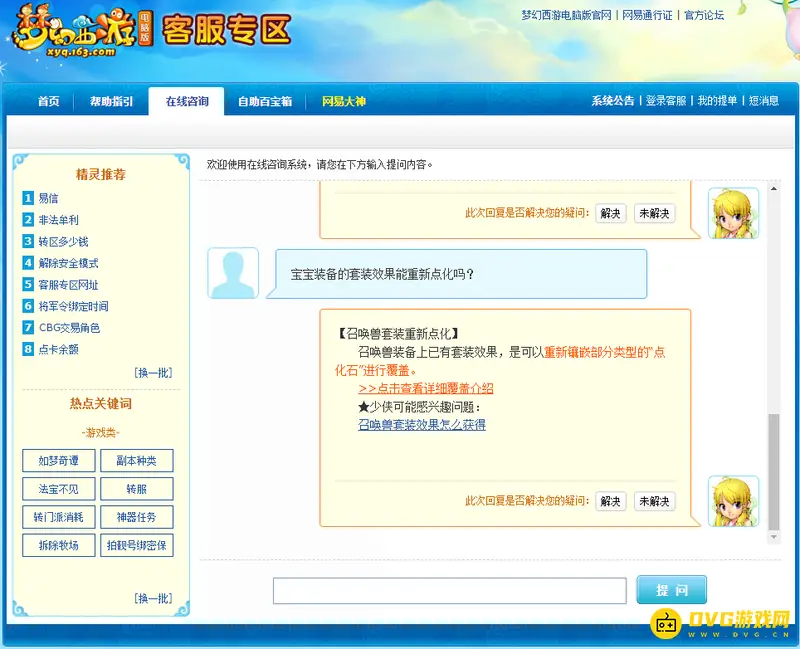Select recommended topic CBG交易角色

click(69, 328)
